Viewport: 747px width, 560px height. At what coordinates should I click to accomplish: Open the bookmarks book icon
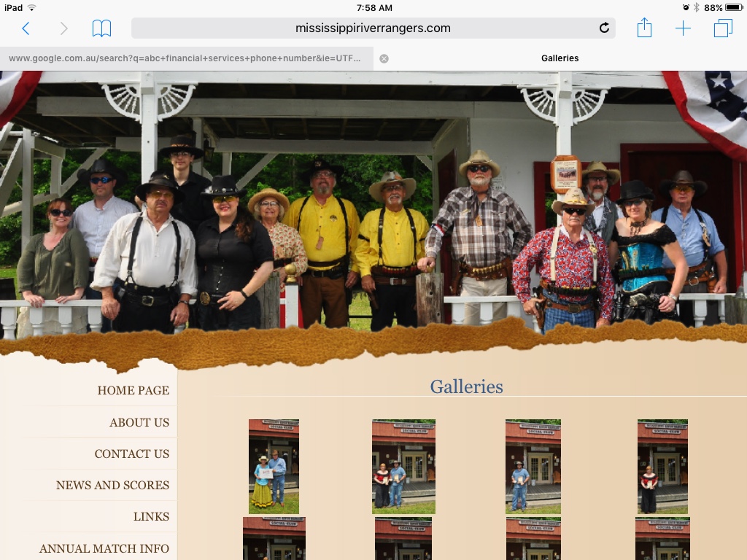click(x=101, y=28)
